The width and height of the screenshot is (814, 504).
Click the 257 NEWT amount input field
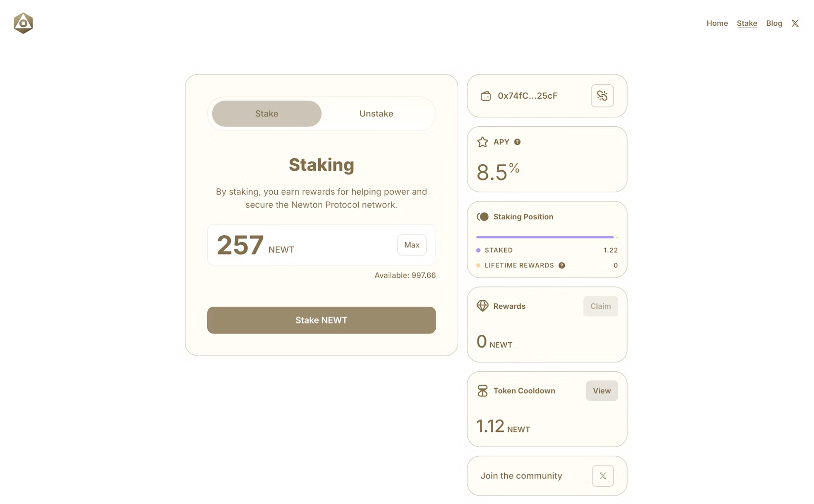pos(301,245)
